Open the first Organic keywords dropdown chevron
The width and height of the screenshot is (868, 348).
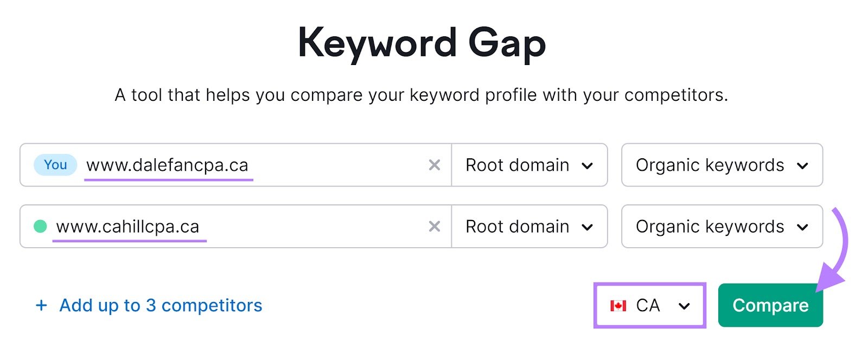(805, 165)
